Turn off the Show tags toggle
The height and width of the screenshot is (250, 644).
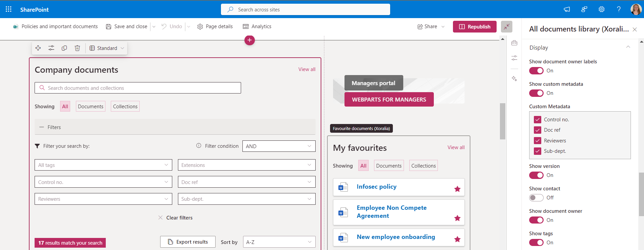(536, 243)
